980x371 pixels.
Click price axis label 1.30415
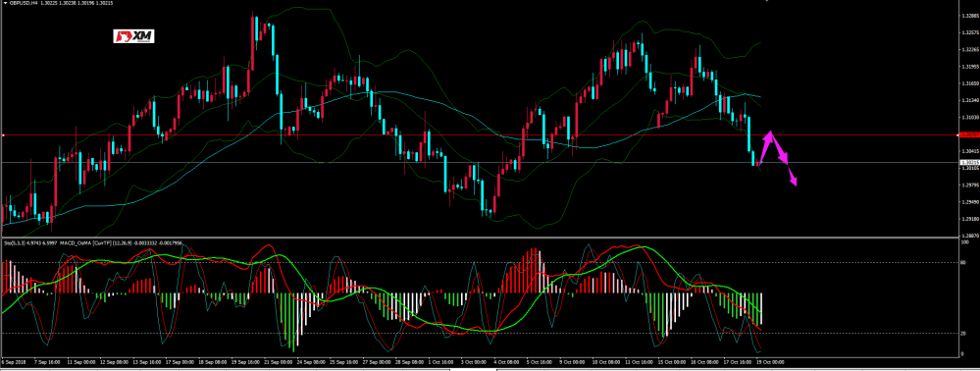(x=970, y=151)
